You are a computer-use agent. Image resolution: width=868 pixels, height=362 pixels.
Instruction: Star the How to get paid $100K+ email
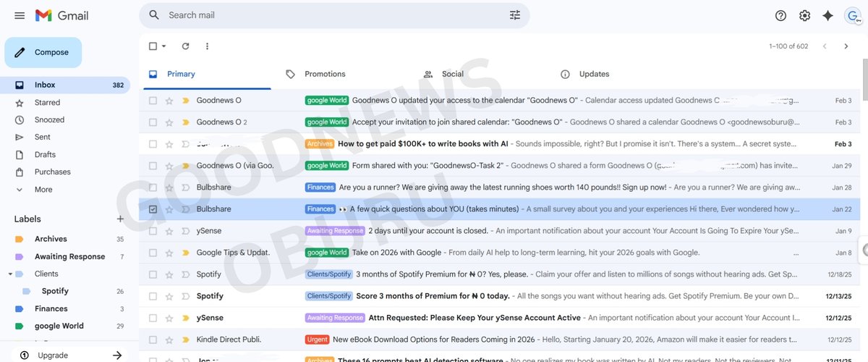click(169, 144)
